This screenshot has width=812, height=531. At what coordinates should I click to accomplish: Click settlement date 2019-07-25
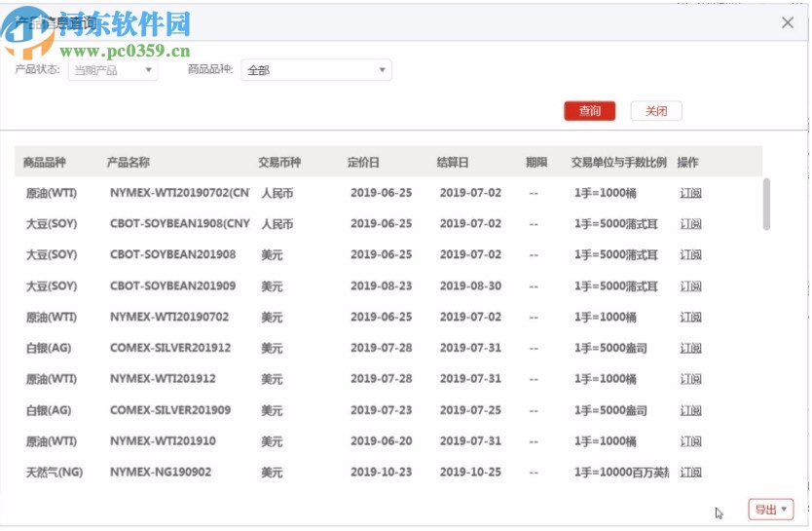tap(470, 410)
